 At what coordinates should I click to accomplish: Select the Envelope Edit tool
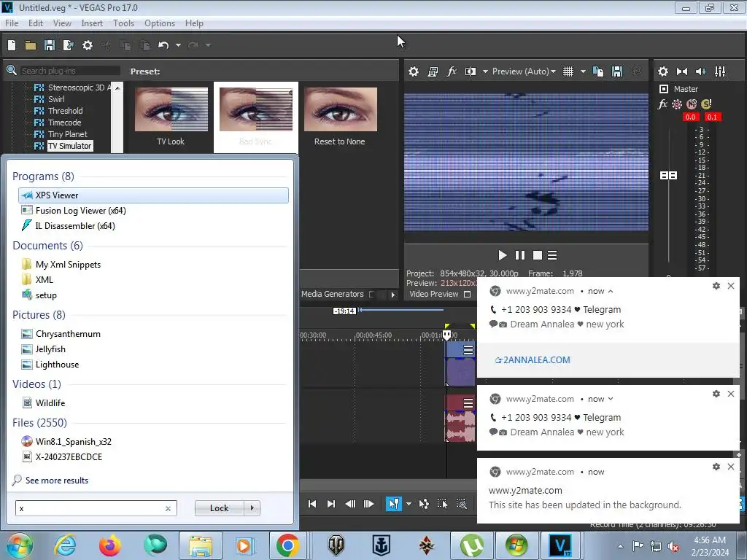(x=424, y=504)
